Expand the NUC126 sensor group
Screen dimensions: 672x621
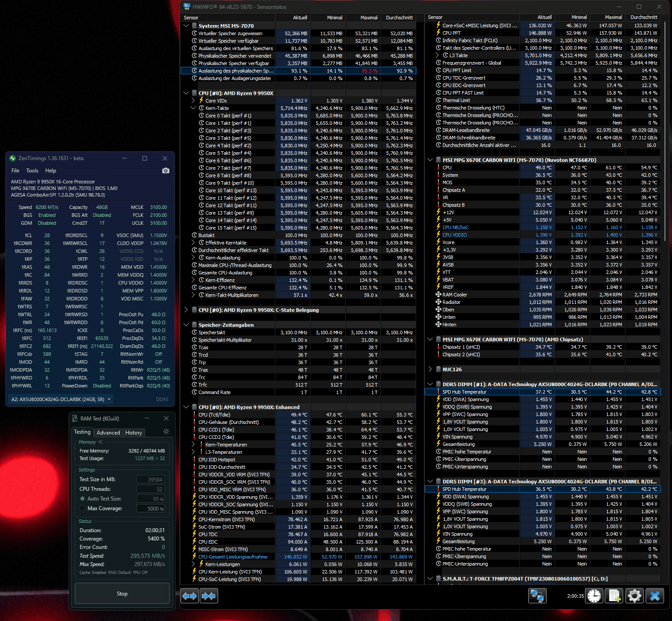(x=430, y=369)
